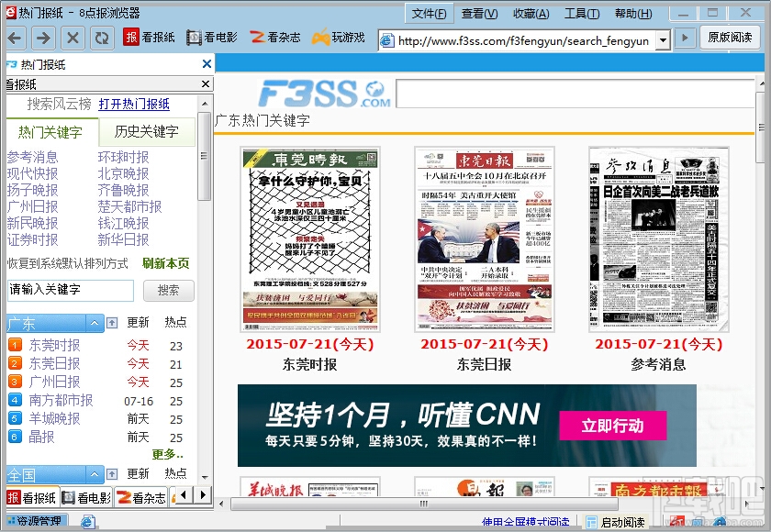Viewport: 771px width, 532px height.
Task: Click 立即行动 in the CNN banner
Action: pyautogui.click(x=613, y=426)
